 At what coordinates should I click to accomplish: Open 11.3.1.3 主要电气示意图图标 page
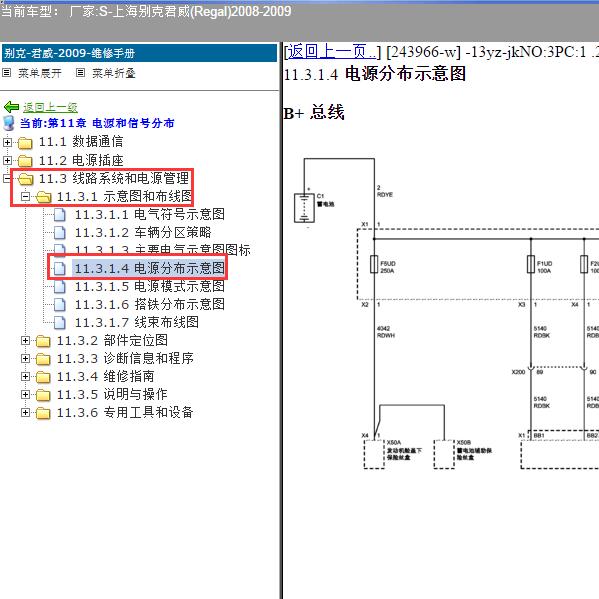coord(162,250)
